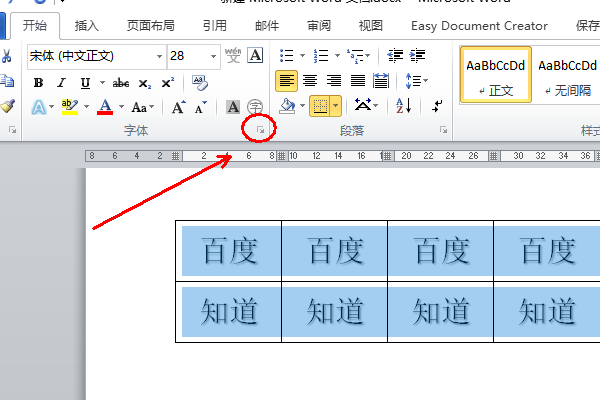Open the font color dropdown arrow
Image resolution: width=600 pixels, height=400 pixels.
[121, 107]
